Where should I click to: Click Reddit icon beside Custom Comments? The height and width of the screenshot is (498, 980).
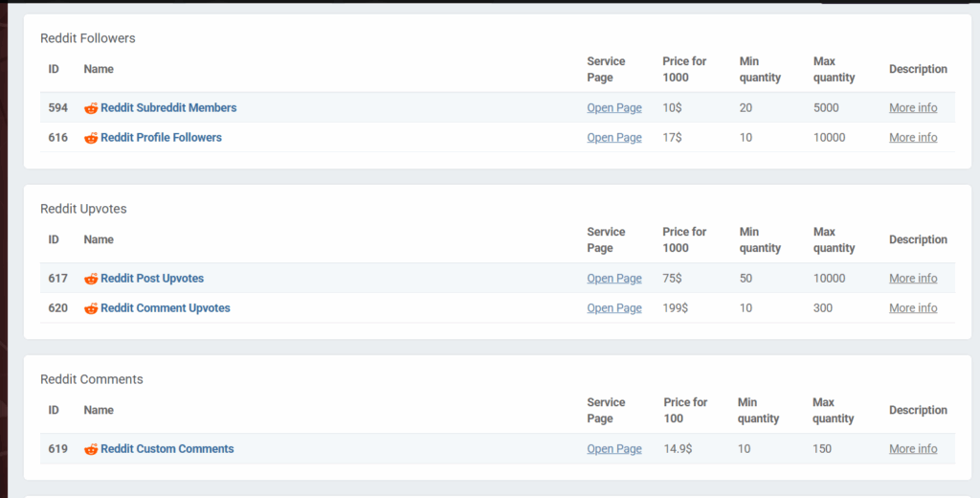coord(91,449)
